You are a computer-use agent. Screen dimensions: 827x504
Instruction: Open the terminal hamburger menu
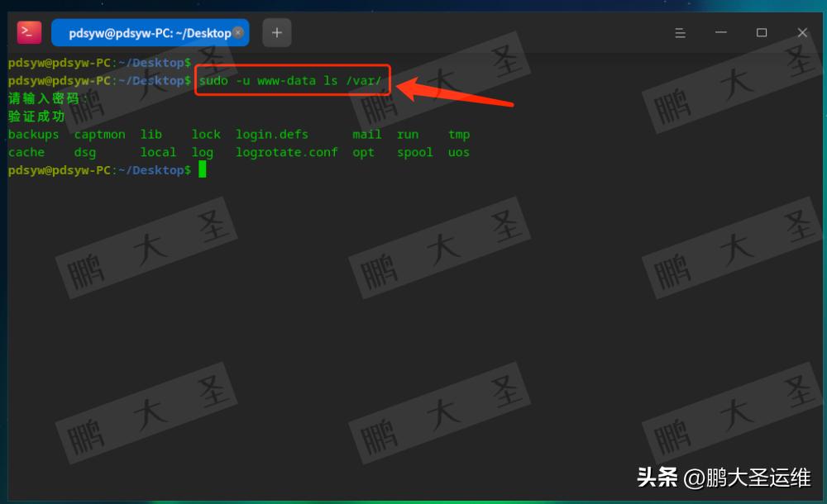(681, 33)
